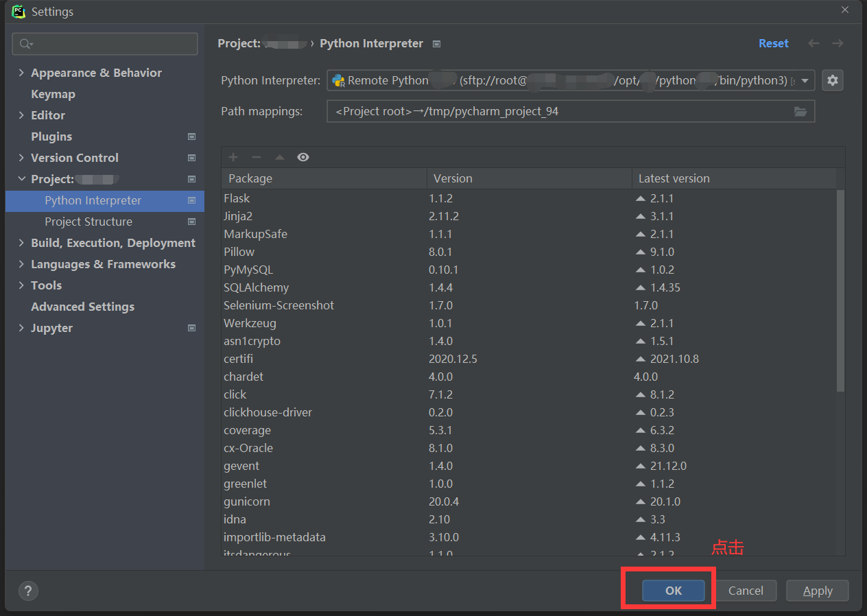Select the importlib-metadata package row
Viewport: 867px width, 616px height.
point(529,537)
